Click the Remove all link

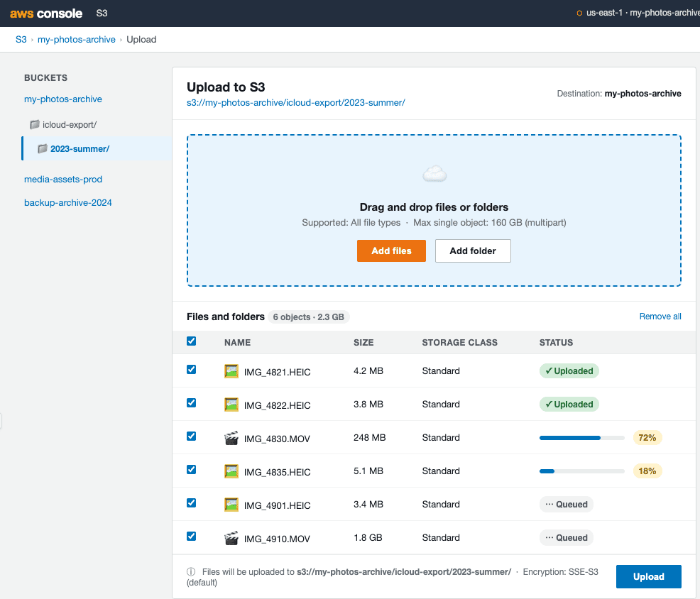[x=660, y=316]
